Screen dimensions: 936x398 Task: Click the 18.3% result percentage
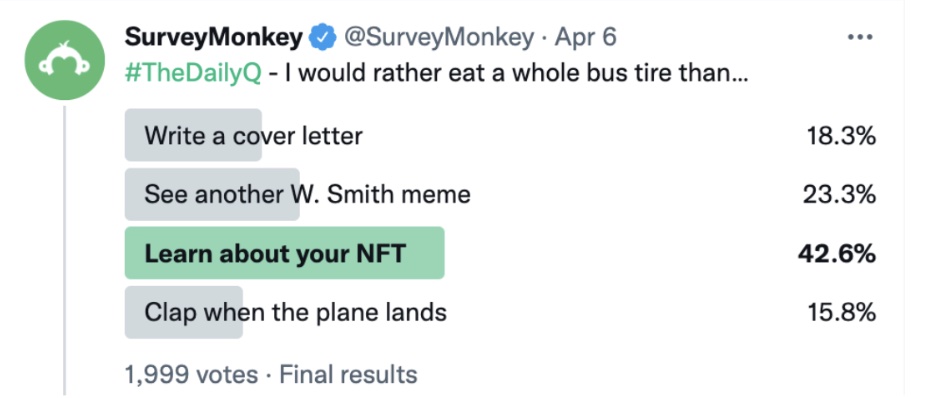(841, 137)
